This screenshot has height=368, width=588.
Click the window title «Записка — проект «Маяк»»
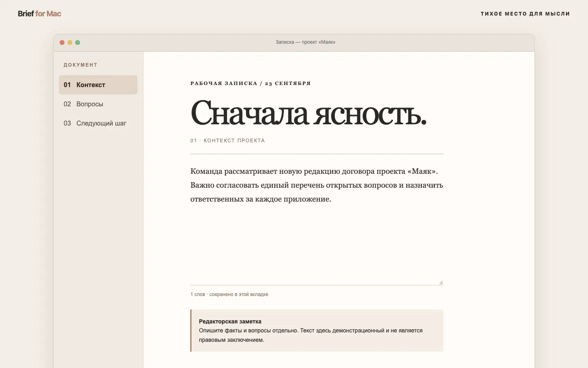pos(305,42)
